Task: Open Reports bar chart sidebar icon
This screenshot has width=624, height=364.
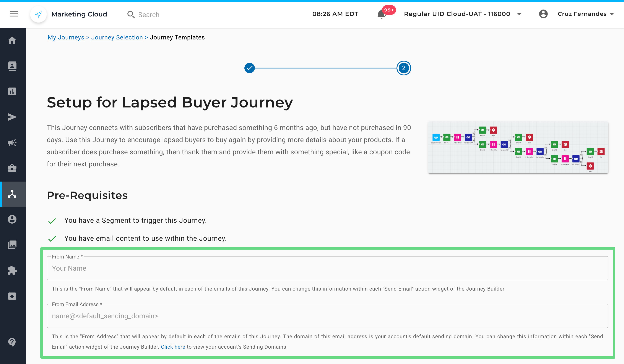Action: 12,91
